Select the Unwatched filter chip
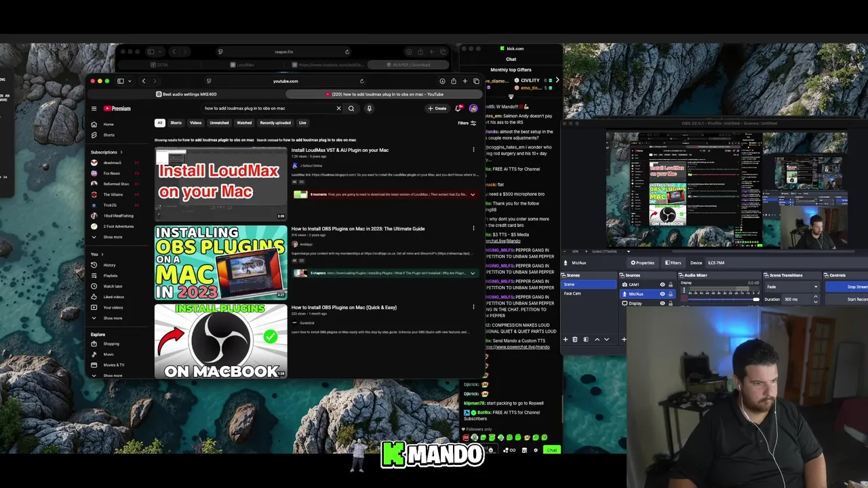This screenshot has width=868, height=488. point(219,123)
